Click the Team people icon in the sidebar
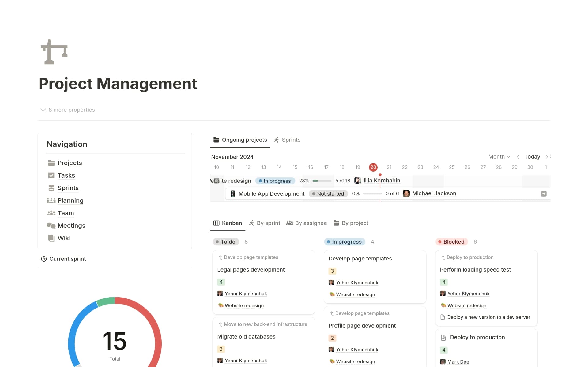This screenshot has width=588, height=367. 51,213
